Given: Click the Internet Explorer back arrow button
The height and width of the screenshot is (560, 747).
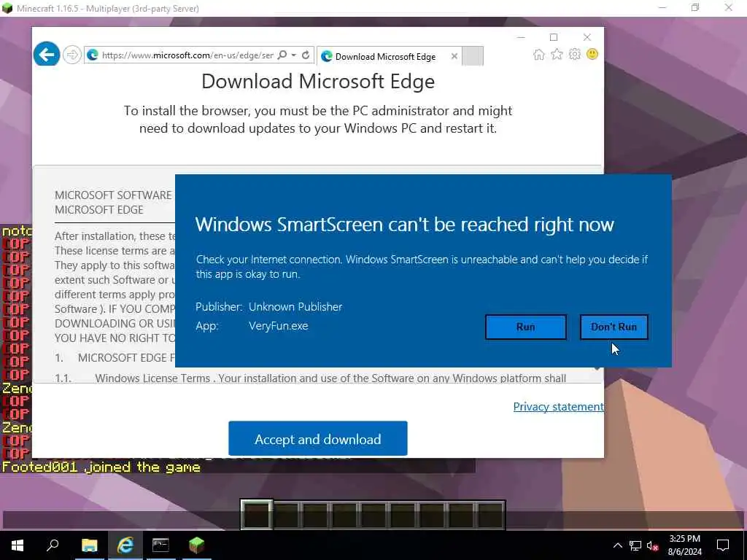Looking at the screenshot, I should coord(47,55).
